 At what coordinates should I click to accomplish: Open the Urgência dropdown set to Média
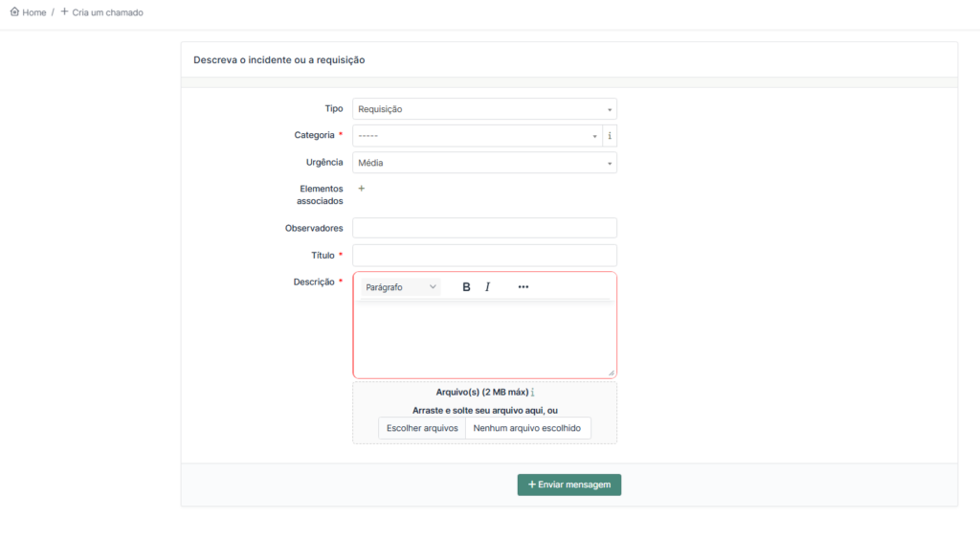tap(484, 163)
